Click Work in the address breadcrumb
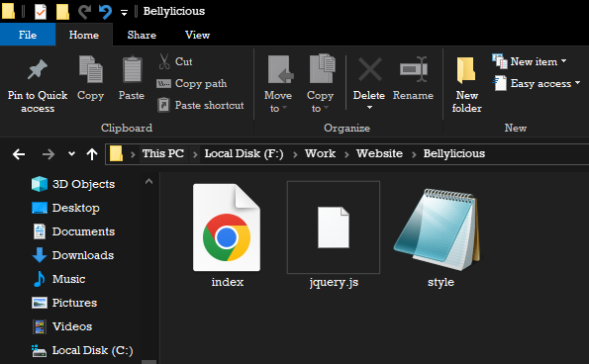Viewport: 589px width, 364px height. pos(320,153)
